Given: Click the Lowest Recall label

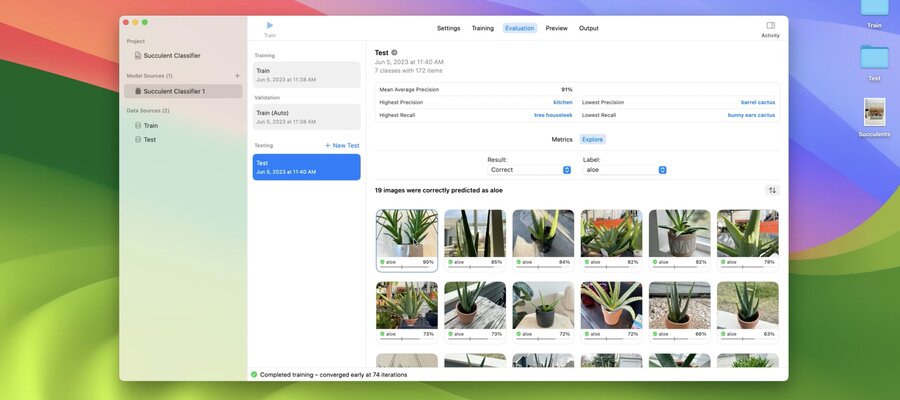Looking at the screenshot, I should coord(599,115).
